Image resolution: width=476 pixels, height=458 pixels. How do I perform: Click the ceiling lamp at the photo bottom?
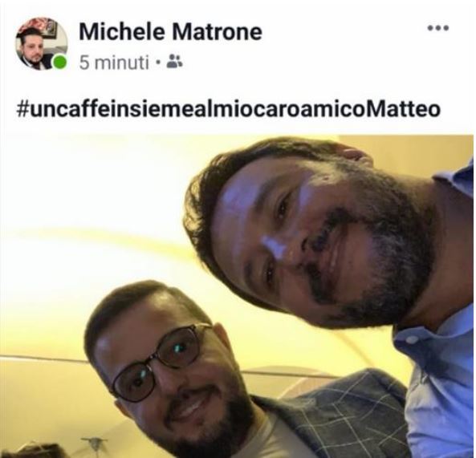click(x=94, y=442)
